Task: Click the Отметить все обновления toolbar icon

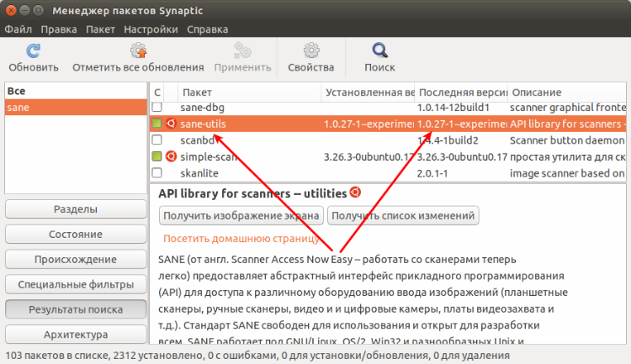Action: point(138,50)
